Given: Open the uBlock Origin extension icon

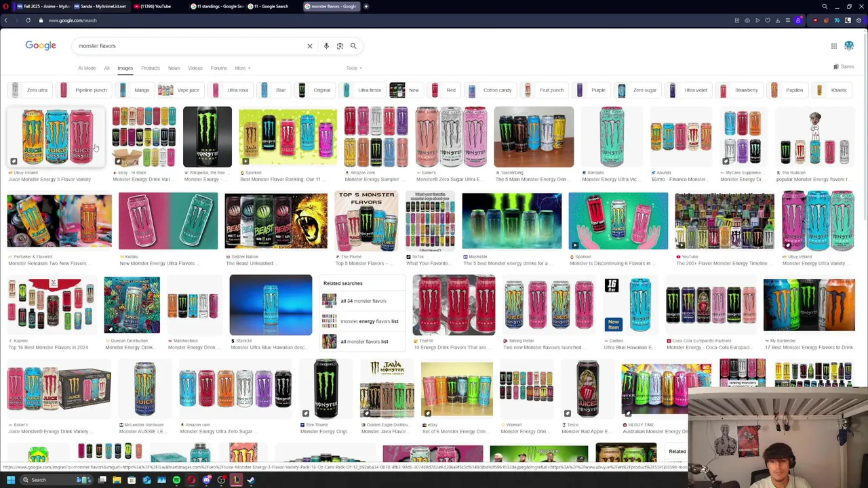Looking at the screenshot, I should [816, 20].
